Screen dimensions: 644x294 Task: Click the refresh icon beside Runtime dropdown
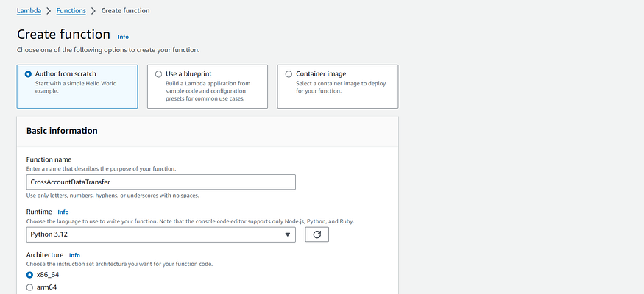point(316,234)
